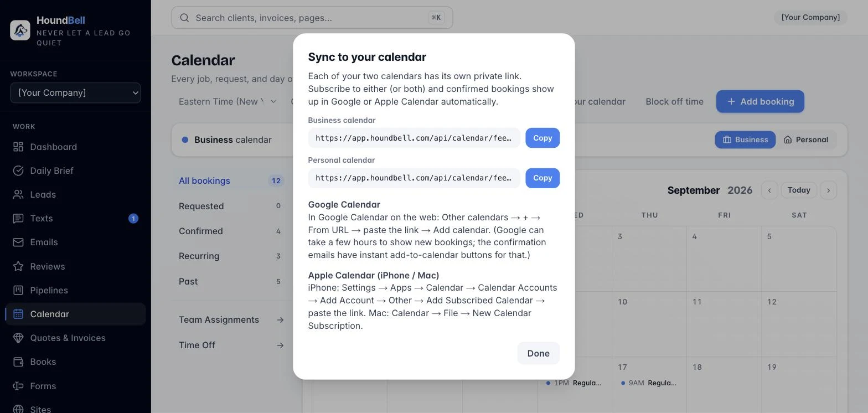Click the Add booking button
Screen dimensions: 868x413
point(760,101)
